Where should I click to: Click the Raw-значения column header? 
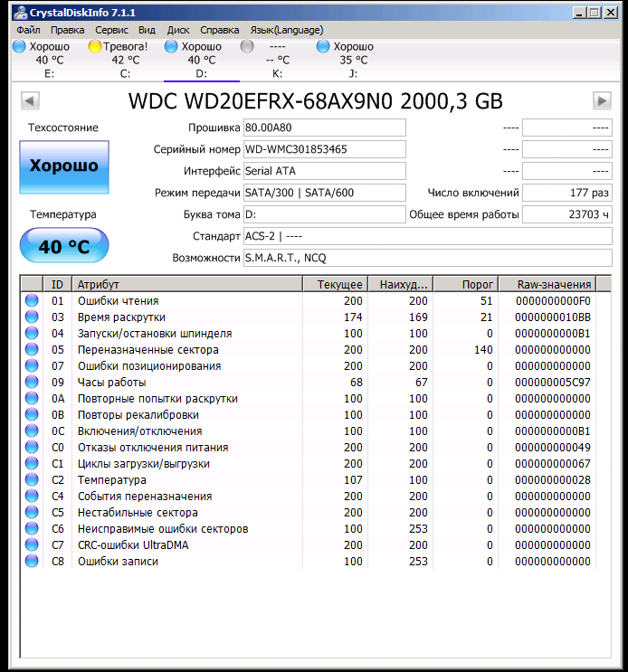coord(547,284)
